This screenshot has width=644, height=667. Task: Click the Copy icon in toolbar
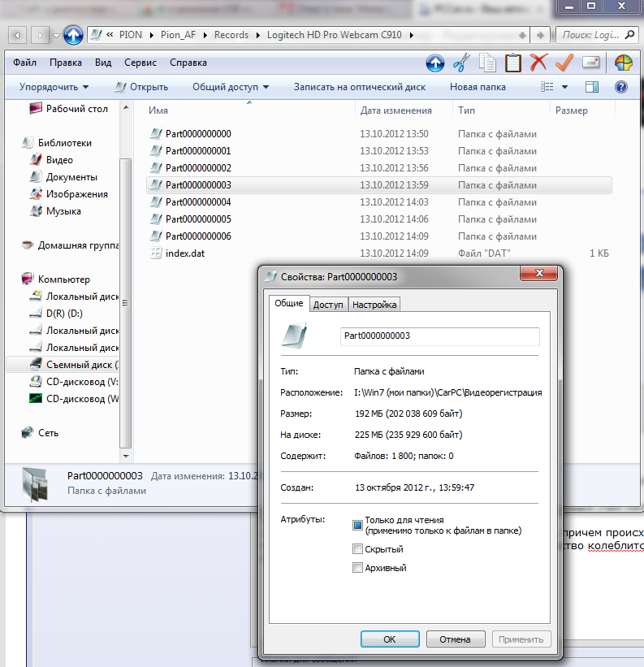coord(487,63)
